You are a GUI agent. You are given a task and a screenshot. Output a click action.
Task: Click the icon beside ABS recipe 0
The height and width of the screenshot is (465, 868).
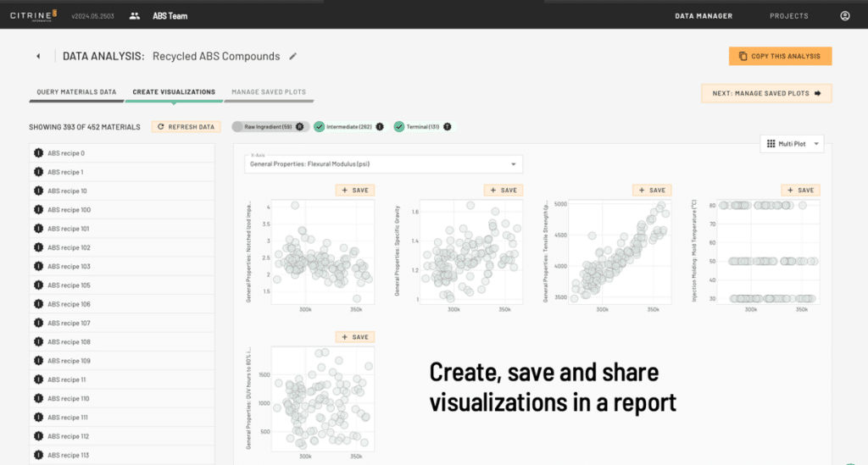38,153
